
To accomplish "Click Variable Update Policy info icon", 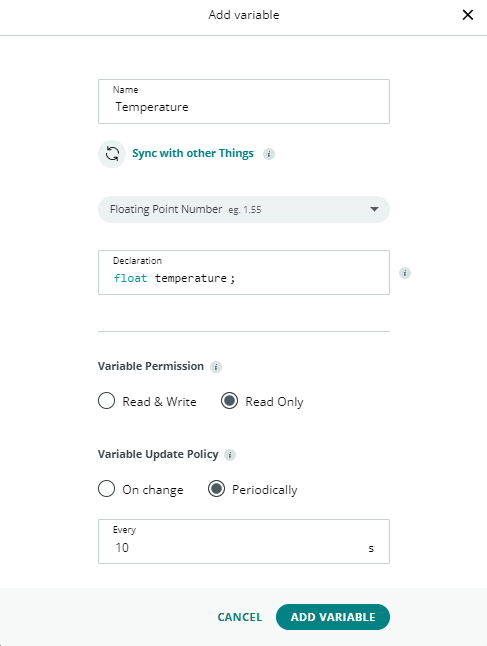I will click(x=230, y=455).
